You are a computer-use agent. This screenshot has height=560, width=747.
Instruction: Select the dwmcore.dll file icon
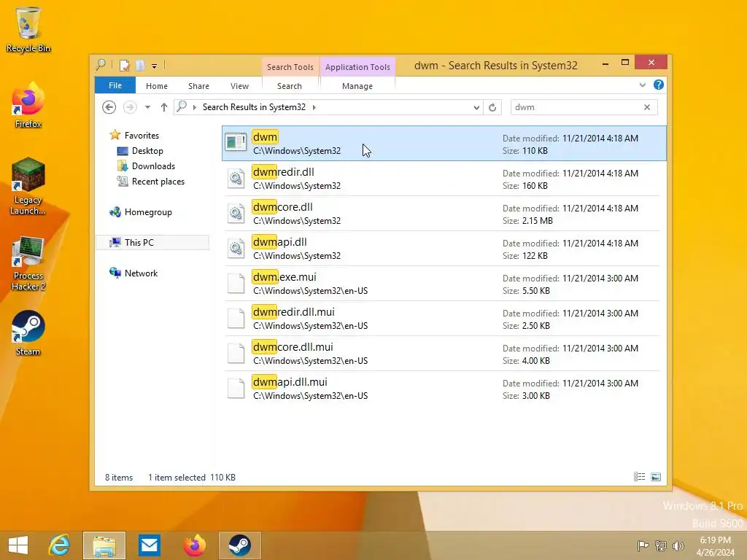pyautogui.click(x=236, y=214)
